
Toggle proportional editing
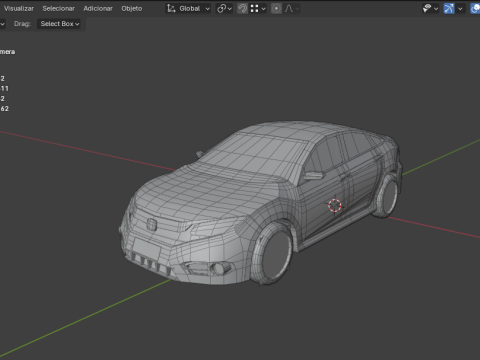276,9
